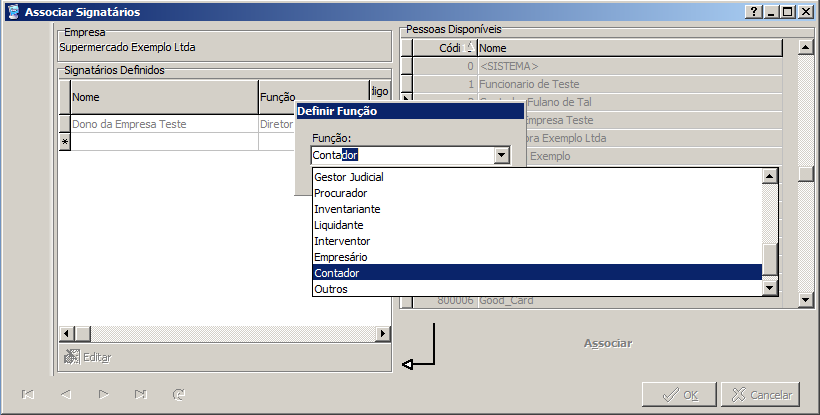Click the Editar pencil icon
Screen dimensions: 820x415
[x=71, y=357]
